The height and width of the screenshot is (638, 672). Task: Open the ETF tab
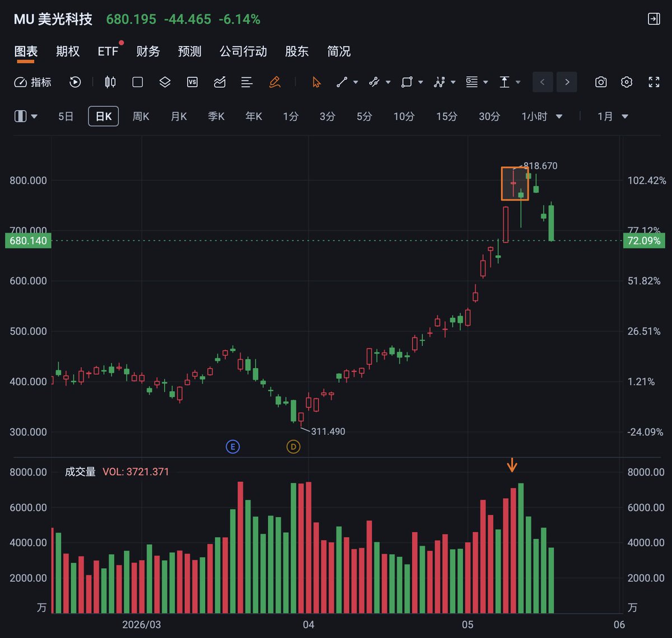click(109, 51)
